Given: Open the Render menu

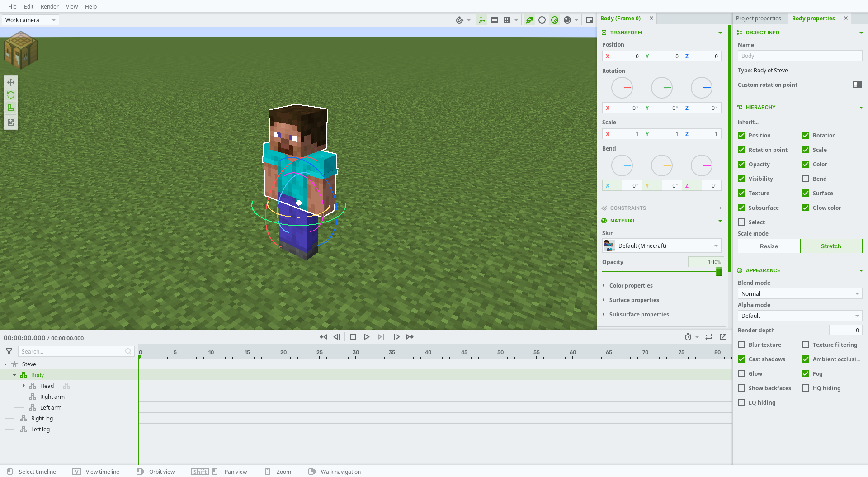Looking at the screenshot, I should click(50, 6).
